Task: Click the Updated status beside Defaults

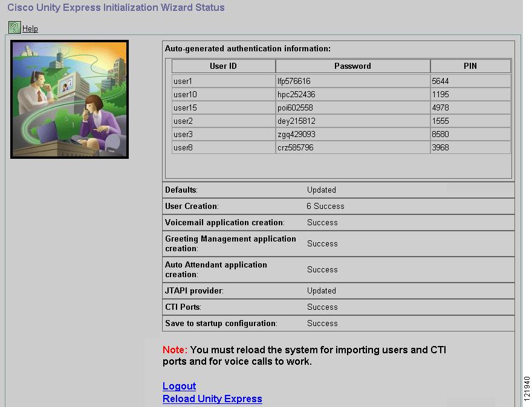Action: click(x=321, y=190)
